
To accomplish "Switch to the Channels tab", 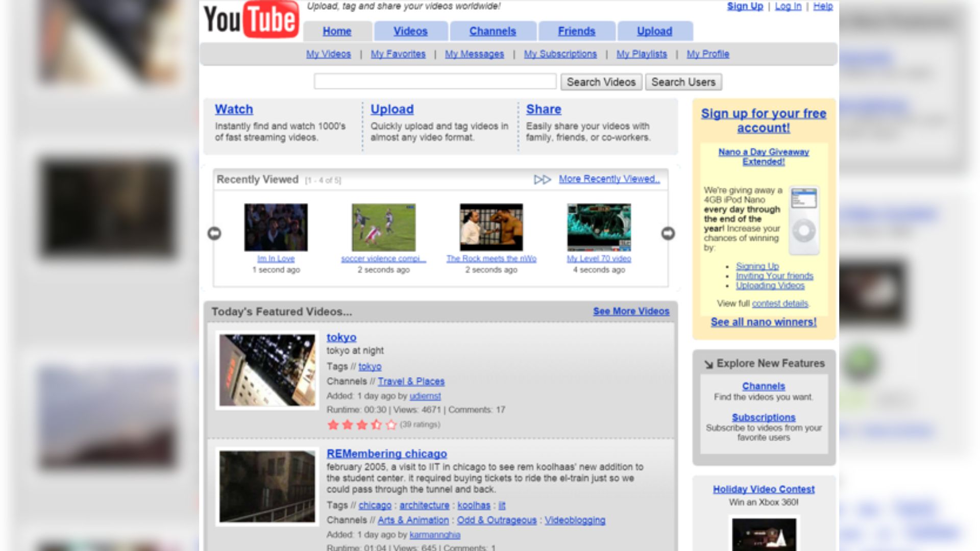I will tap(493, 31).
